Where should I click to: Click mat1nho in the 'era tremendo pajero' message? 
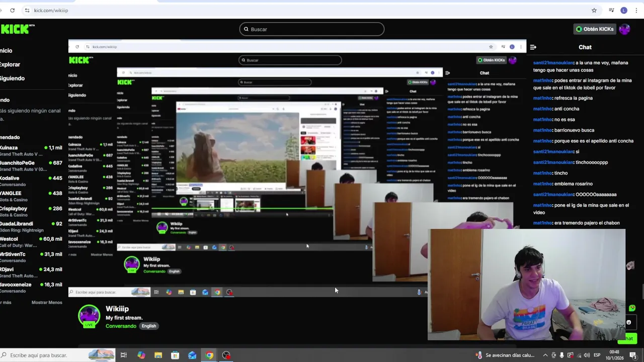coord(543,223)
